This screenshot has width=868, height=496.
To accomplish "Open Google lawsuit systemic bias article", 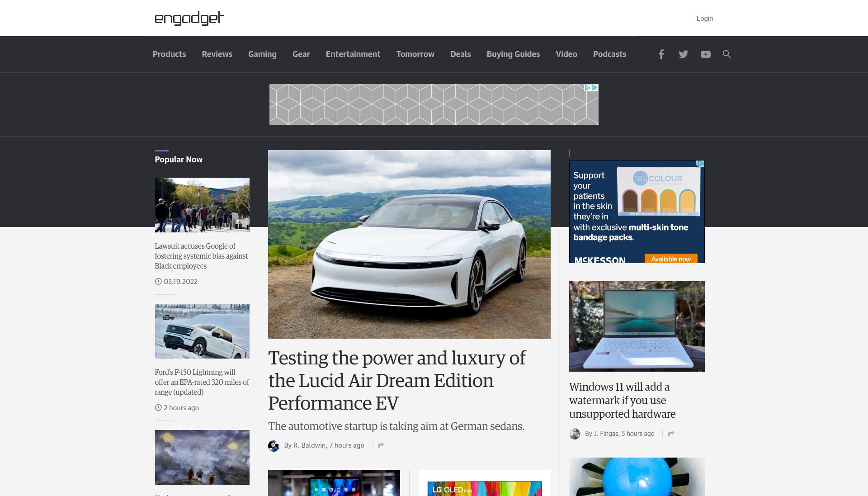I will (201, 256).
